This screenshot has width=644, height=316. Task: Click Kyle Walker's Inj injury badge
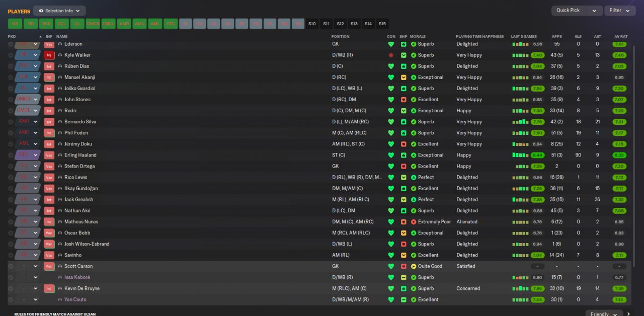coord(49,55)
